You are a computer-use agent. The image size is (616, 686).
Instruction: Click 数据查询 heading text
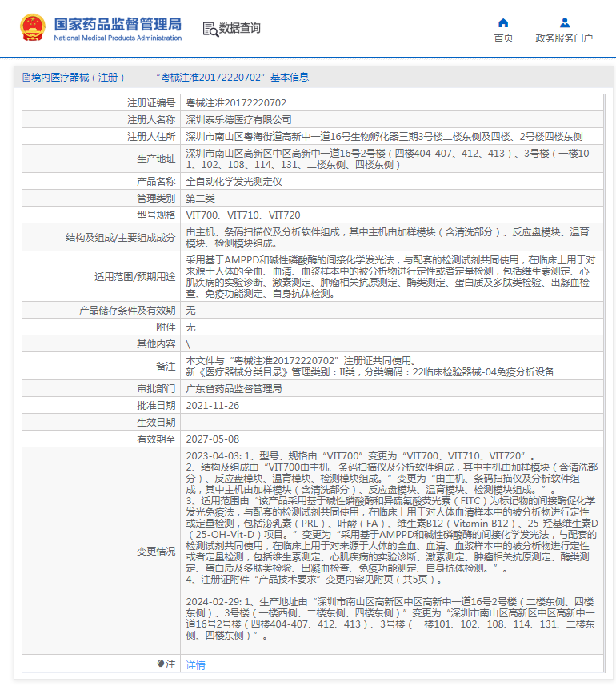click(239, 28)
